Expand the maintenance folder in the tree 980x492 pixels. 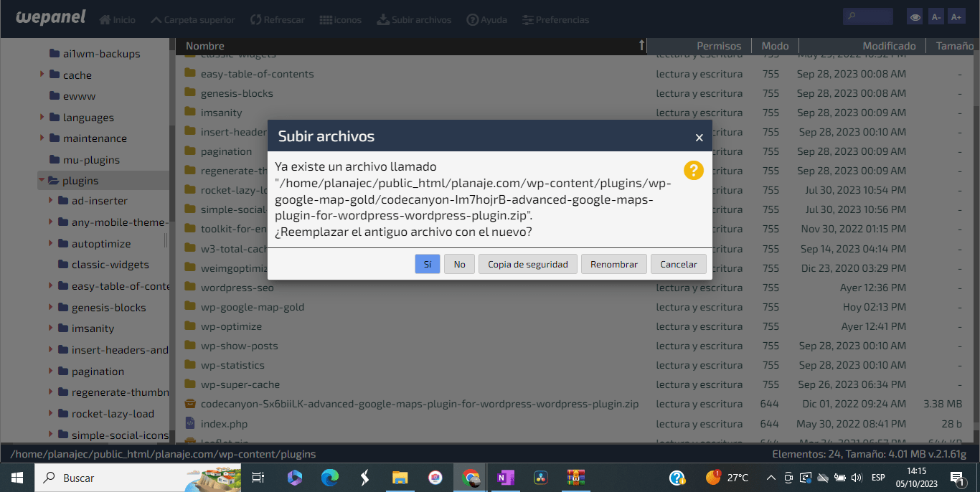(42, 138)
